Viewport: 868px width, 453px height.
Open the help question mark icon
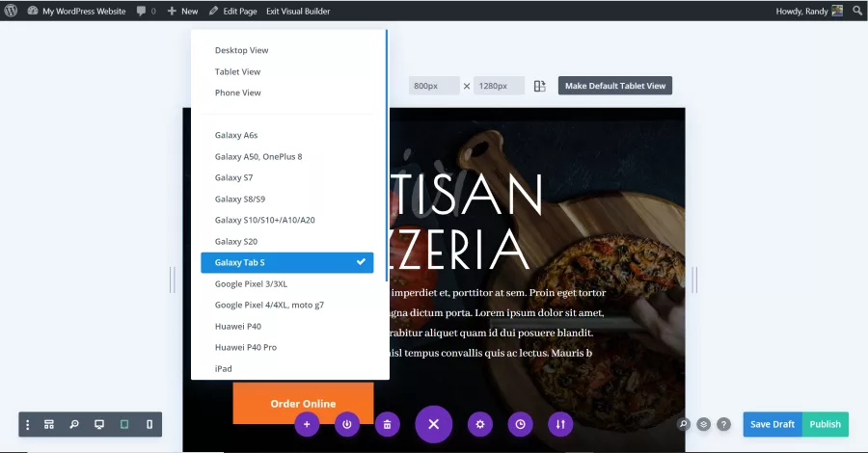pos(723,424)
